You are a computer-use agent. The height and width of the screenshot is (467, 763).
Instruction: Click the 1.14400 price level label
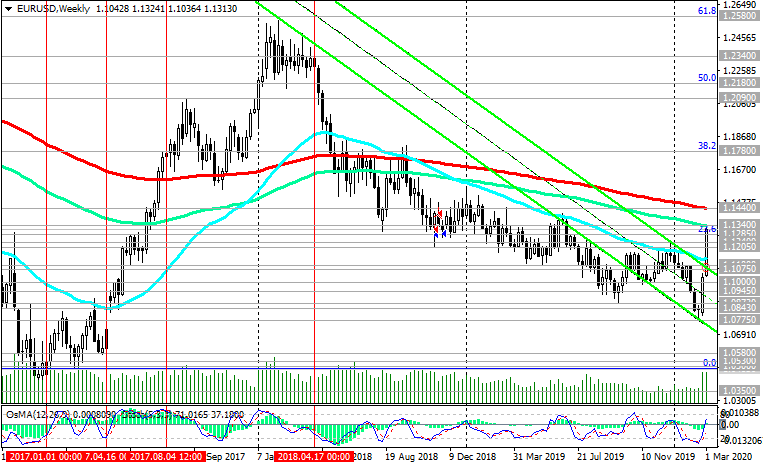pos(739,208)
